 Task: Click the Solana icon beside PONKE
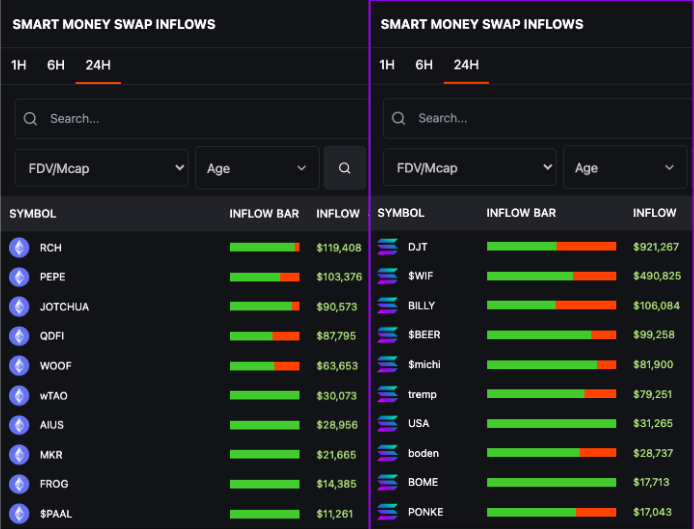387,512
